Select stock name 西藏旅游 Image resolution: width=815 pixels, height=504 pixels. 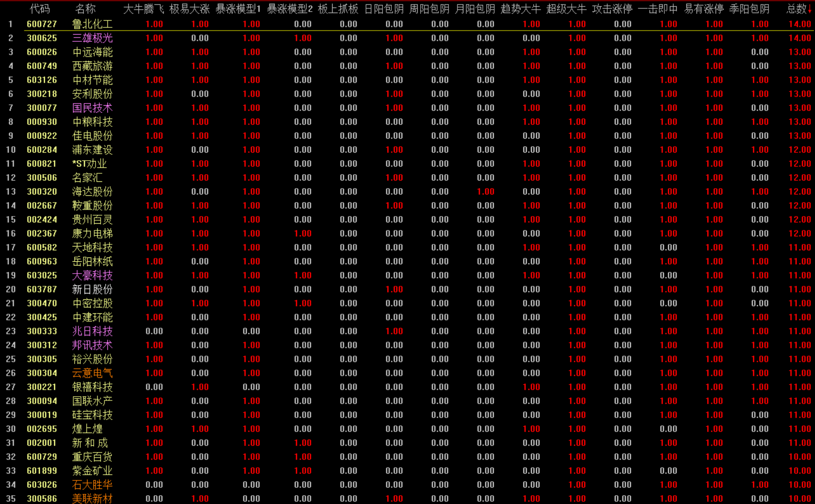pyautogui.click(x=92, y=66)
